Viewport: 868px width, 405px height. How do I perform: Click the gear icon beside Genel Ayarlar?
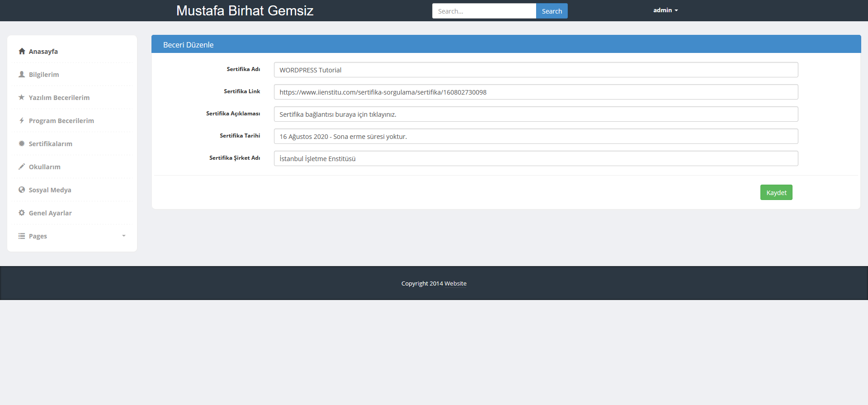click(22, 213)
